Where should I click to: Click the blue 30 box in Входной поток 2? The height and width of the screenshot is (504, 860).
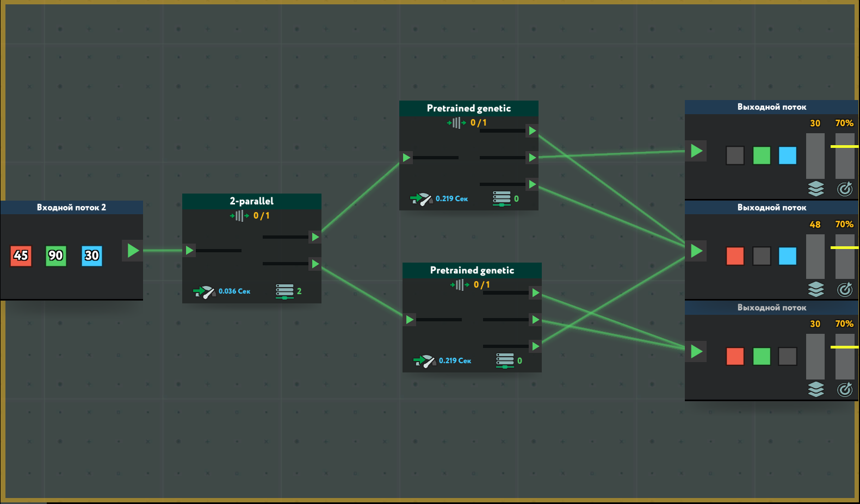(91, 256)
